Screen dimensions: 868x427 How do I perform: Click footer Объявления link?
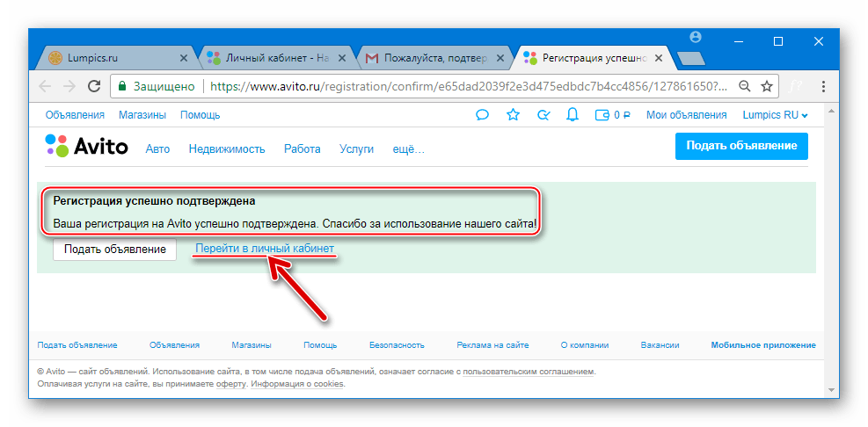click(174, 345)
